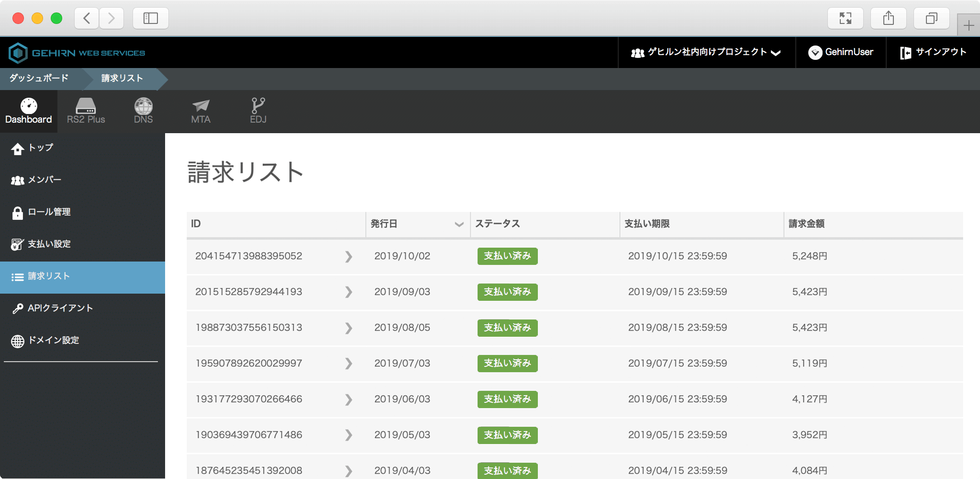Open メンバー in the sidebar
The image size is (980, 479).
tap(45, 180)
